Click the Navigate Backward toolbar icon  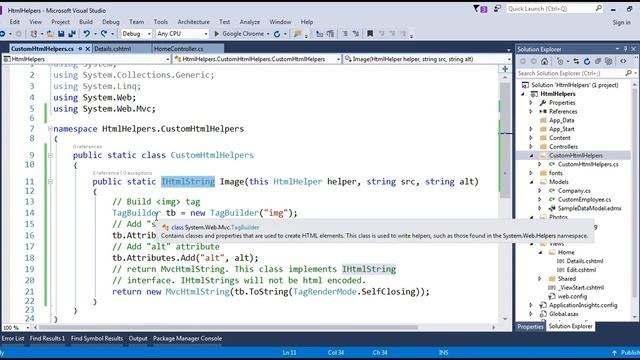(x=3, y=34)
